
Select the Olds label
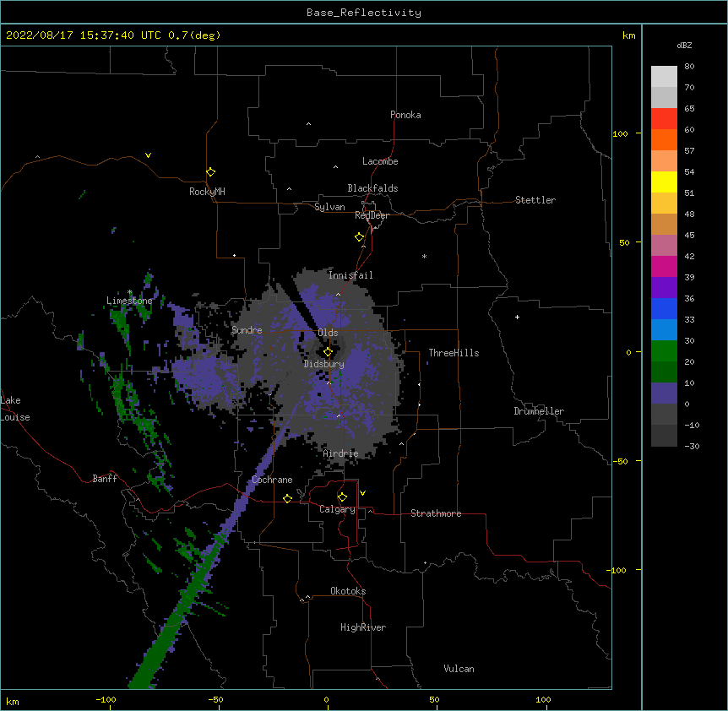click(328, 333)
